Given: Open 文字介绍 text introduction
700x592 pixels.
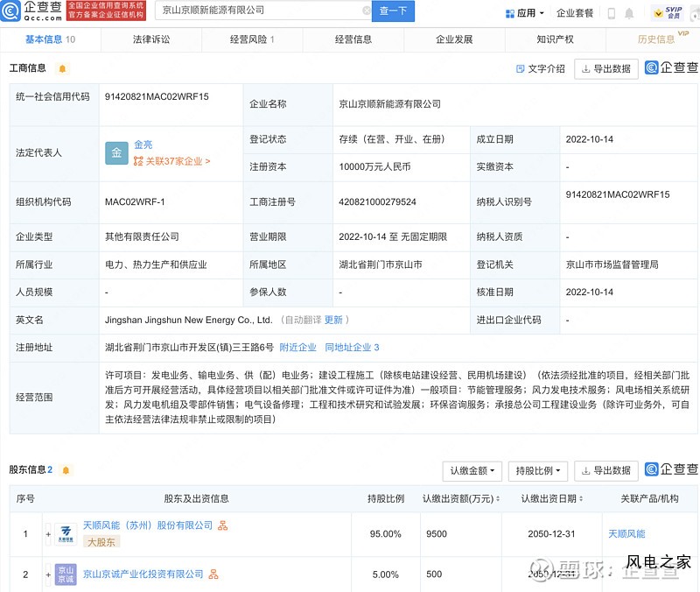Looking at the screenshot, I should click(x=541, y=69).
